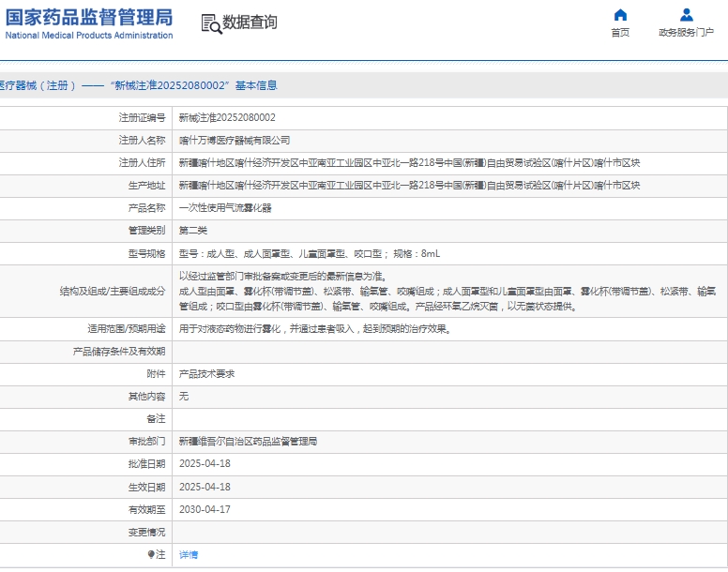Image resolution: width=728 pixels, height=572 pixels.
Task: Click the 产品技术要求 attachment value
Action: (206, 374)
